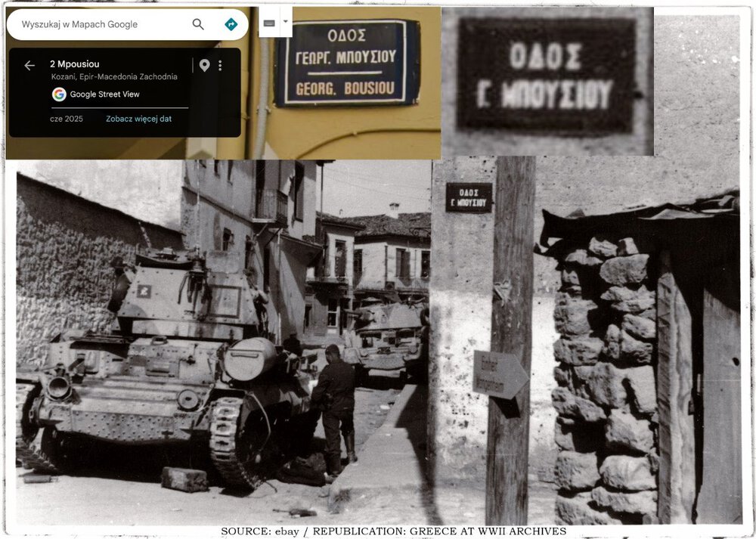
Task: Open the three-dot more options menu
Action: point(220,66)
